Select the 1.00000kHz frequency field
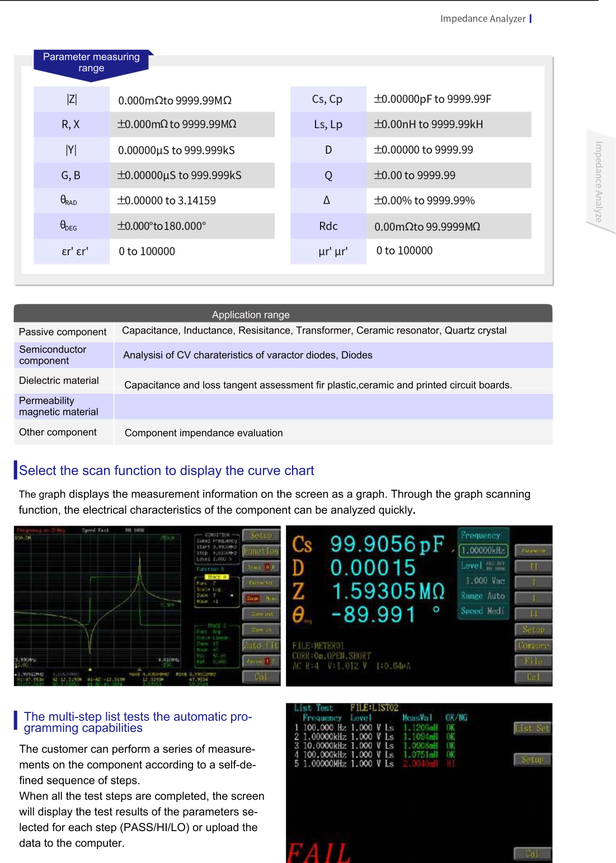Viewport: 616px width, 863px height. 483,550
